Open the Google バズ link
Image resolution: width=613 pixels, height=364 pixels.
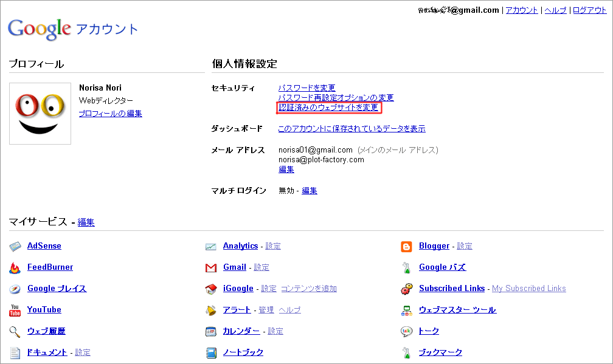click(443, 267)
